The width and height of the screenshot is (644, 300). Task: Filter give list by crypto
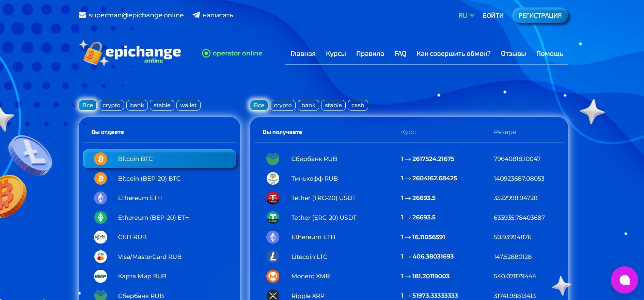pyautogui.click(x=111, y=105)
